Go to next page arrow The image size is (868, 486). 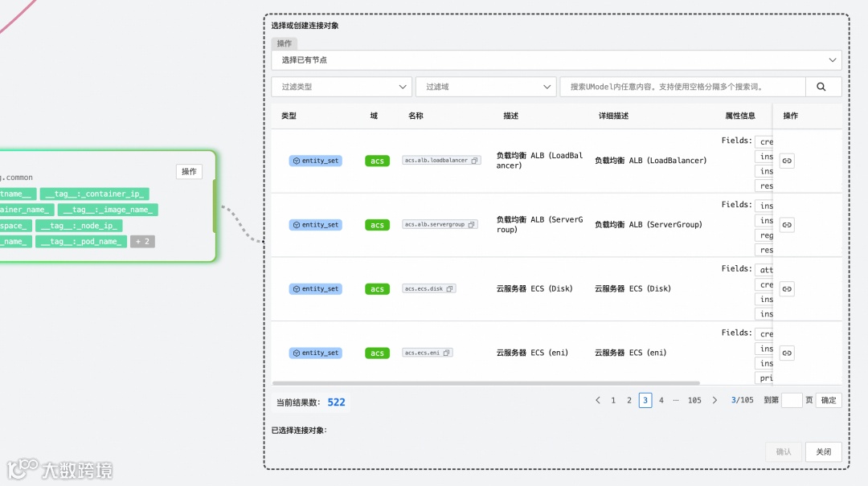[x=714, y=400]
